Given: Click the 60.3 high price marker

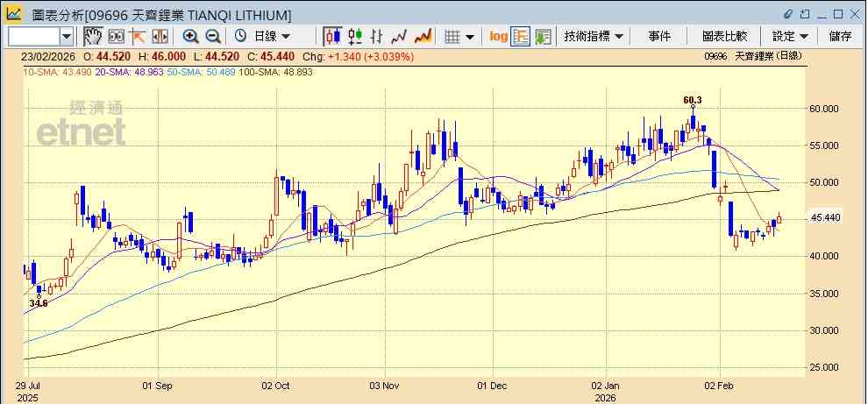Looking at the screenshot, I should [x=693, y=100].
